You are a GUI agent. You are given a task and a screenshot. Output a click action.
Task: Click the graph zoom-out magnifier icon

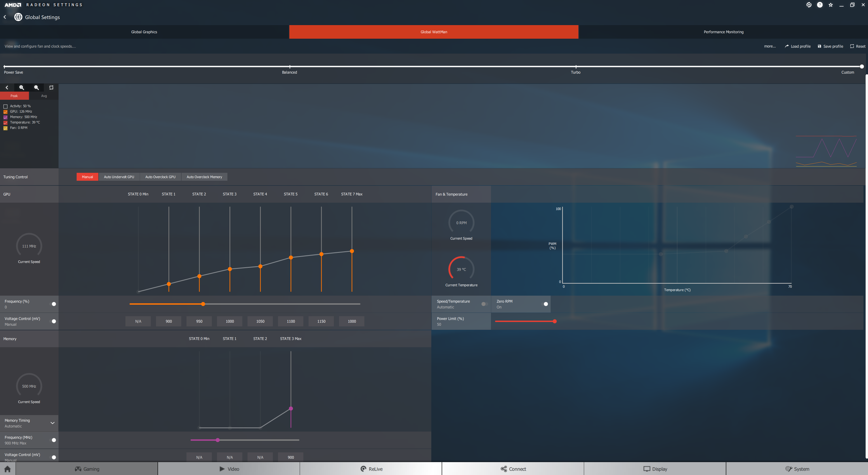tap(36, 87)
